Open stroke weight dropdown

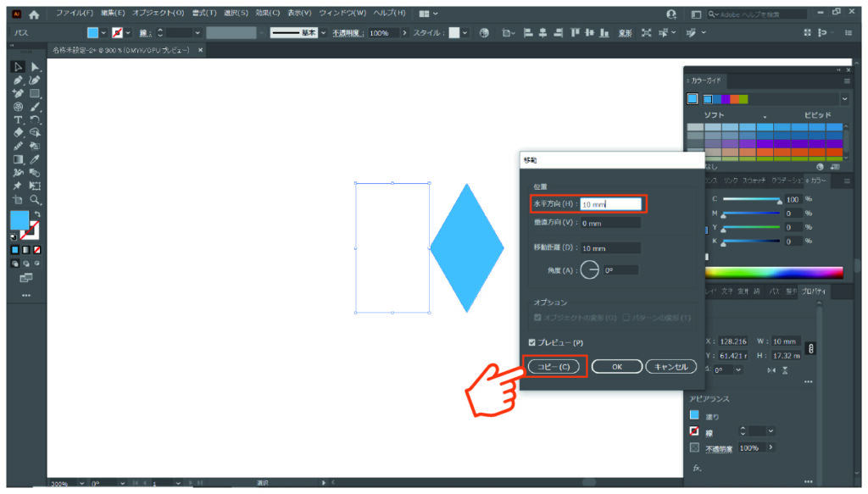[197, 33]
